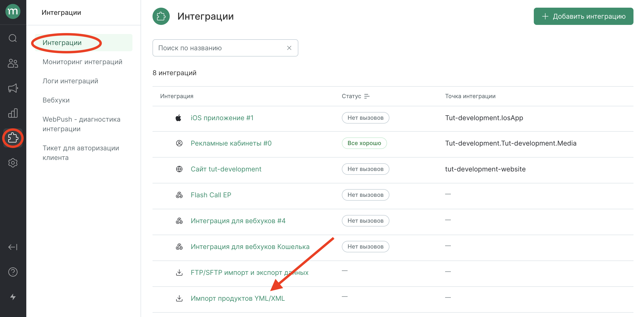Click the Точка интеграции column header

point(470,96)
